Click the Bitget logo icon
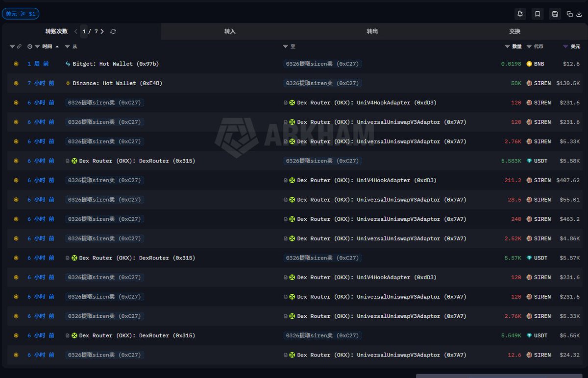Viewport: 588px width, 378px height. pyautogui.click(x=68, y=64)
